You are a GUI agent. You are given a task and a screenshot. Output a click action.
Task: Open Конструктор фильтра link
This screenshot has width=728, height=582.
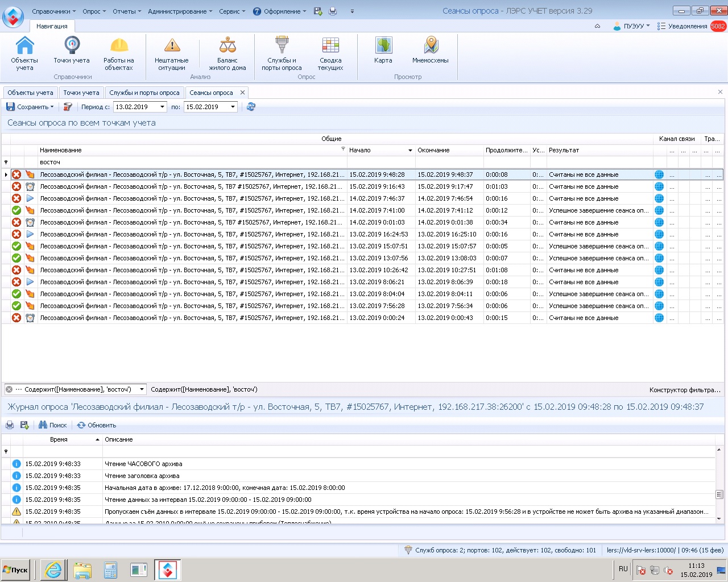pyautogui.click(x=685, y=390)
